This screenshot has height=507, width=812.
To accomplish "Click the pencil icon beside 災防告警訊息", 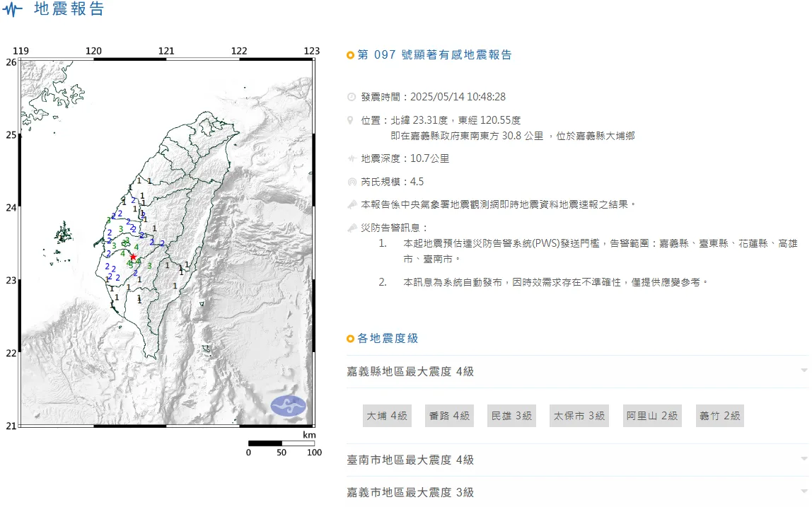I will pos(352,228).
